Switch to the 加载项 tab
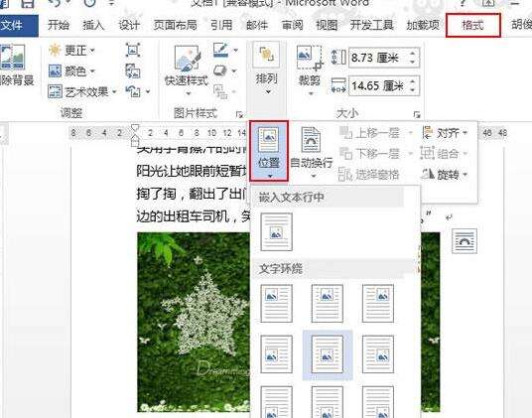The image size is (532, 418). point(423,25)
